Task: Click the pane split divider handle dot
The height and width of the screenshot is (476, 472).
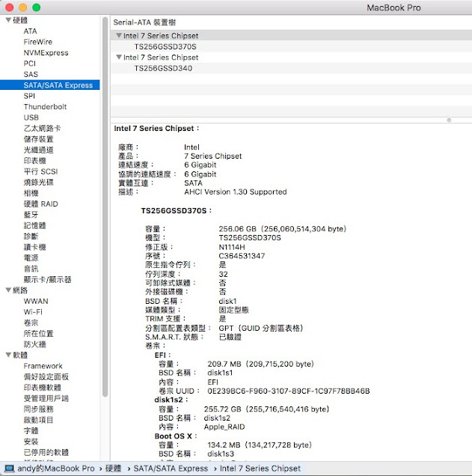Action: click(449, 120)
